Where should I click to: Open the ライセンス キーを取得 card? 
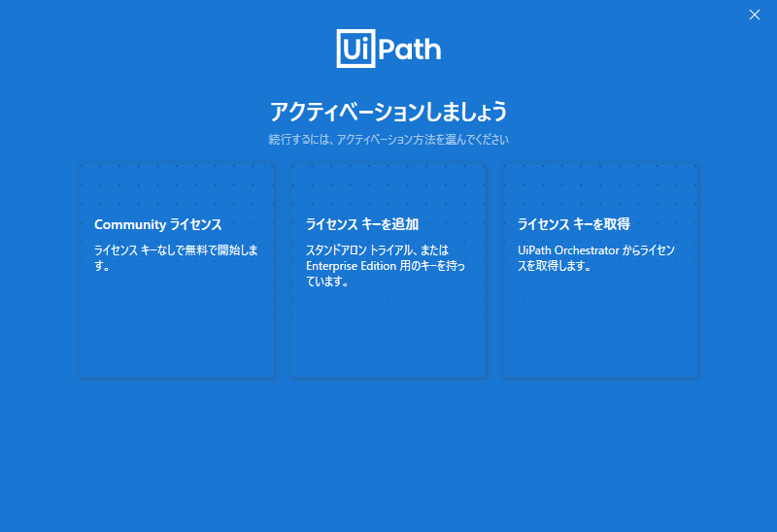point(600,271)
